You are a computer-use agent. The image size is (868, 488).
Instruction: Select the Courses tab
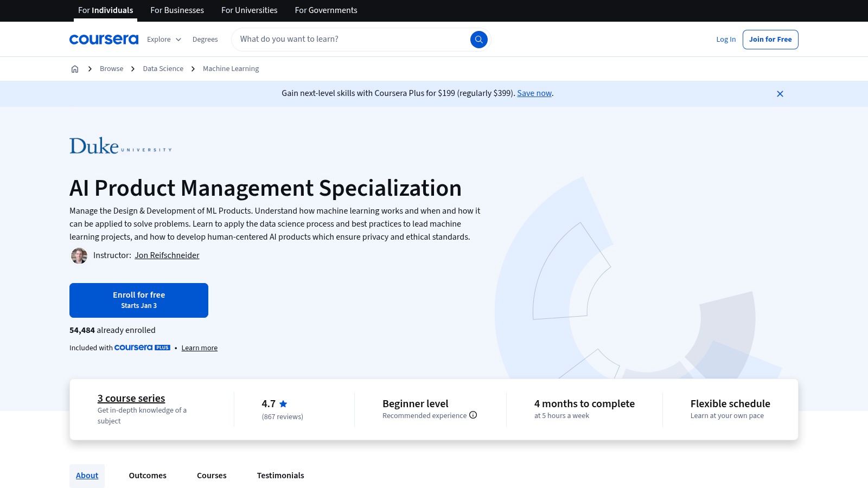coord(212,476)
